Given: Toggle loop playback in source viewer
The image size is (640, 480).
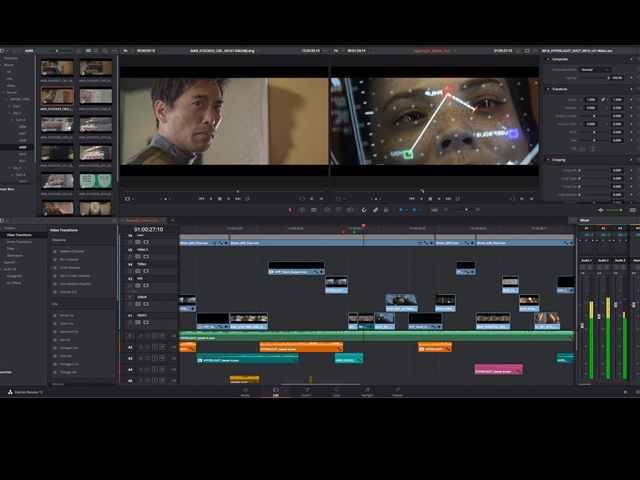Looking at the screenshot, I should [247, 199].
